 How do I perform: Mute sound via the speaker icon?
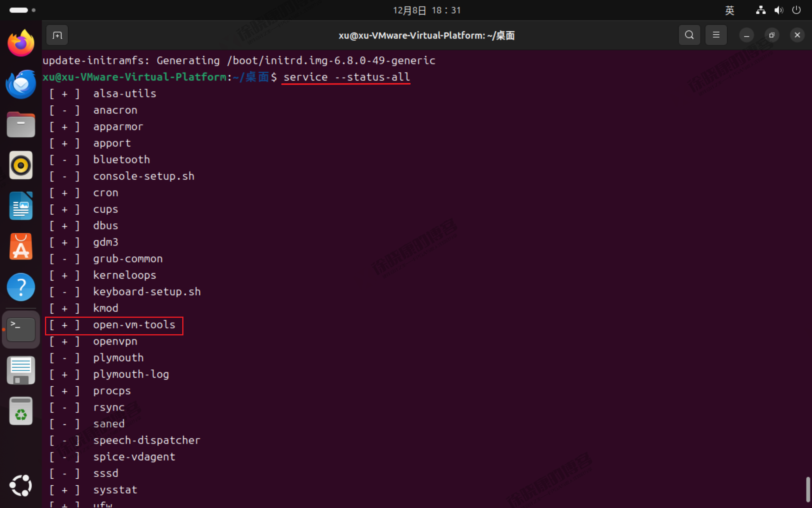(779, 10)
